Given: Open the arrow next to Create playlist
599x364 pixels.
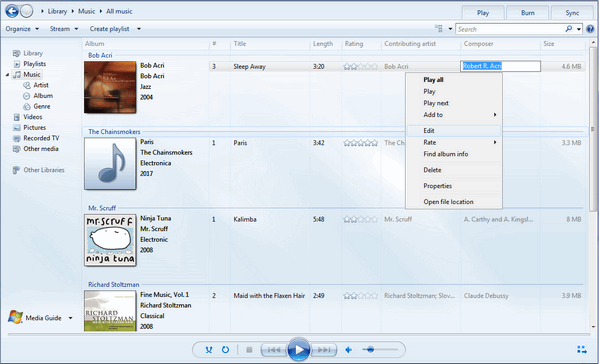Looking at the screenshot, I should (x=139, y=29).
